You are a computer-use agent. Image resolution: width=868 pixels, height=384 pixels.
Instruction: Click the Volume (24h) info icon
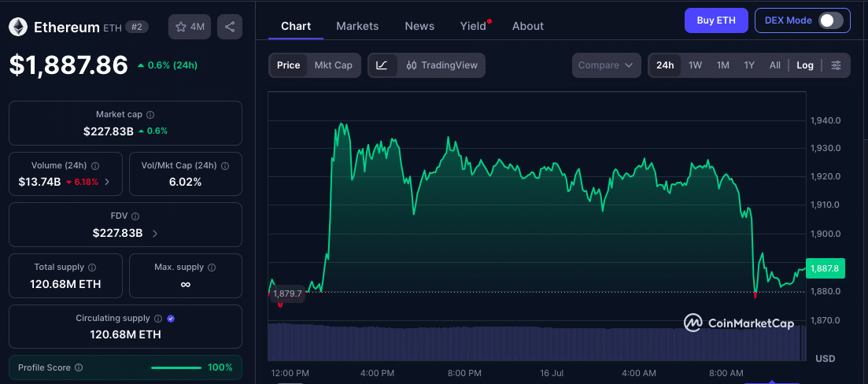94,165
